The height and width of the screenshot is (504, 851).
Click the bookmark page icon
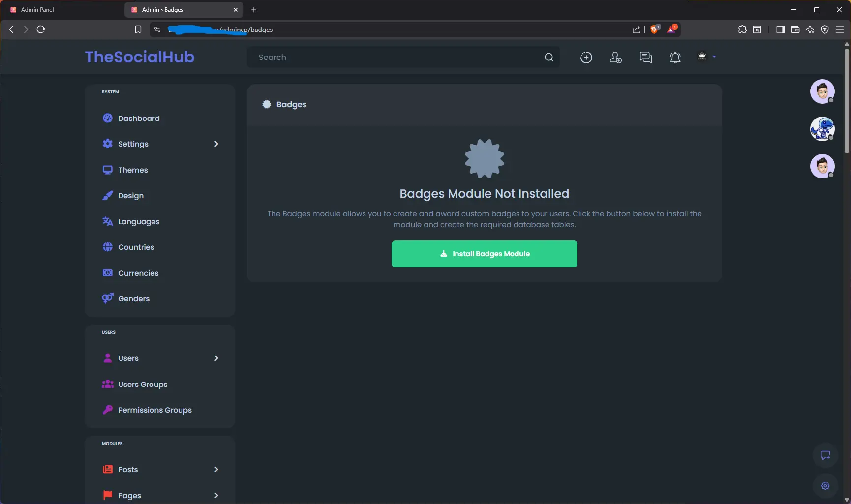click(138, 30)
